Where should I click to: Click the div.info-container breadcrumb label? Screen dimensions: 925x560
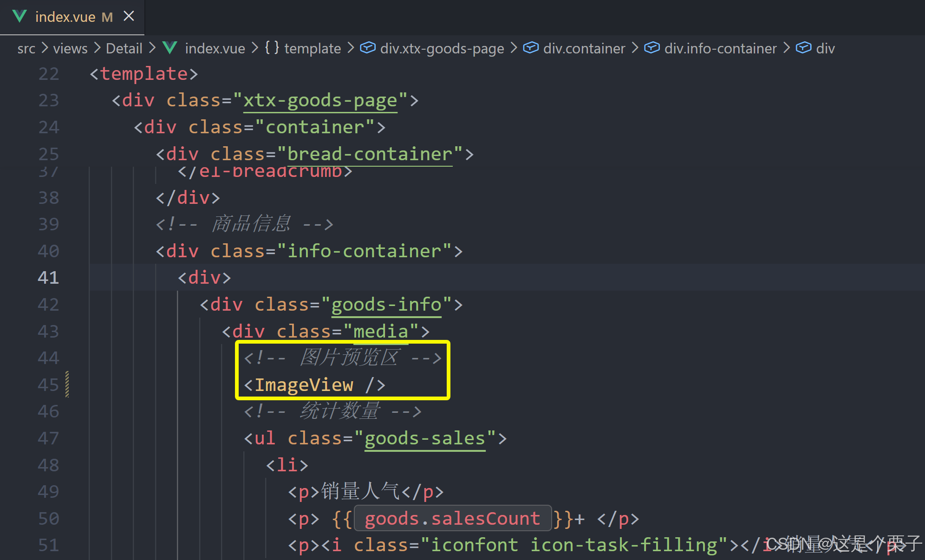coord(720,48)
